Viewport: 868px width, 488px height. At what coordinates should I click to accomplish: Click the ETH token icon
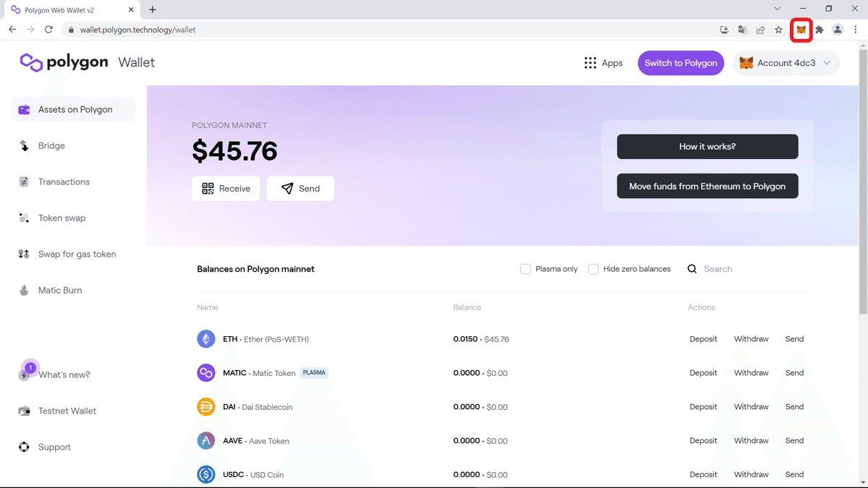tap(206, 338)
